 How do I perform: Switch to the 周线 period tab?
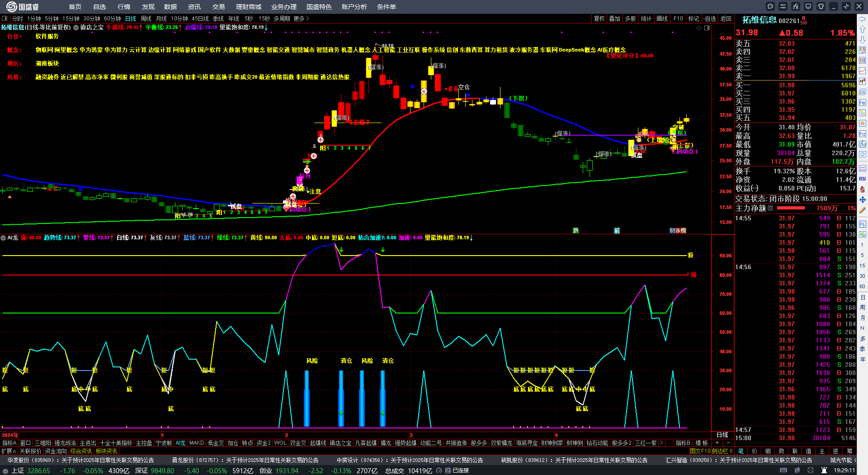(146, 19)
